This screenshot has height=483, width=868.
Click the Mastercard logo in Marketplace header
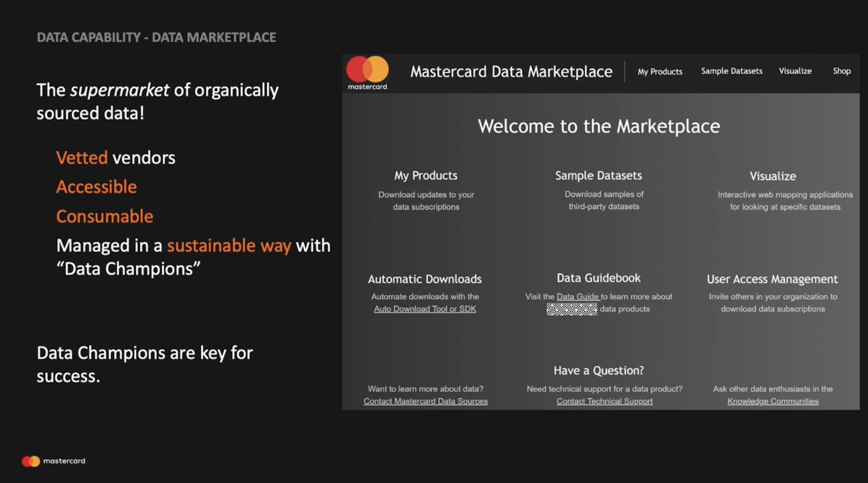pyautogui.click(x=368, y=73)
